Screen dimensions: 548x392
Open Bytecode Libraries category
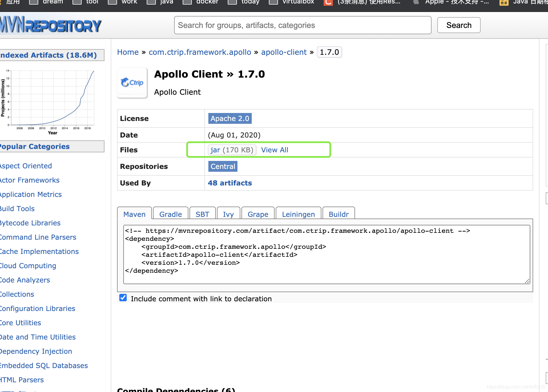pos(30,223)
